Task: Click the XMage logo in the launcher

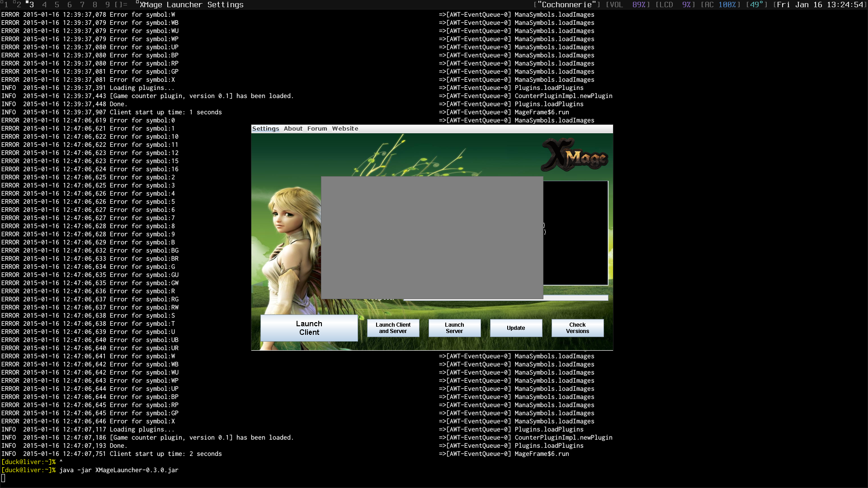Action: [575, 155]
